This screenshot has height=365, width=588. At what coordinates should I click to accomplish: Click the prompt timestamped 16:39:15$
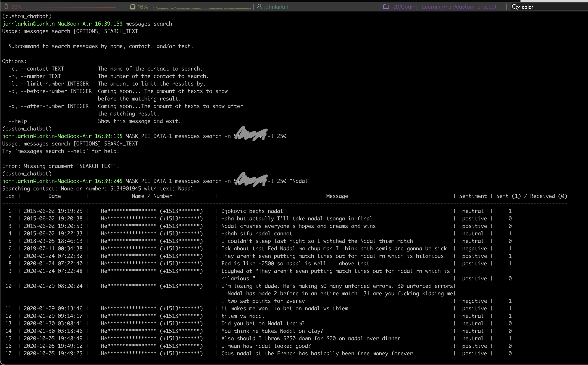pos(63,24)
